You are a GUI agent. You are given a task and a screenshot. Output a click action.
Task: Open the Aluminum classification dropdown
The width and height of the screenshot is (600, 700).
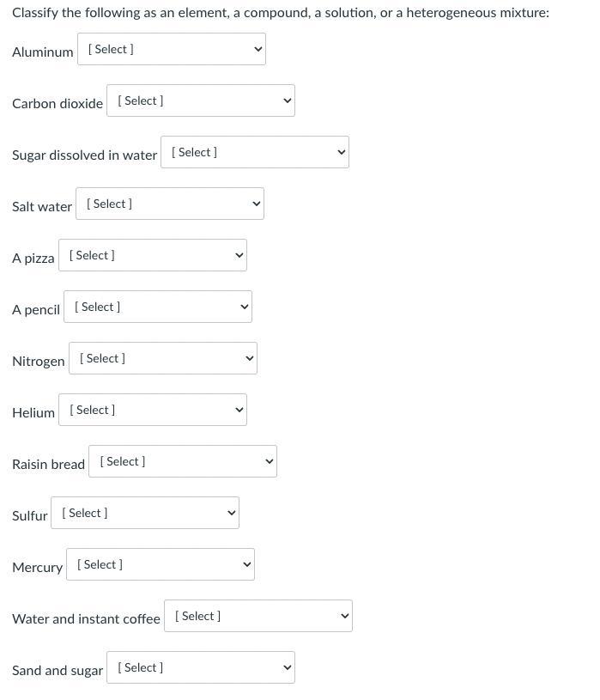(171, 49)
